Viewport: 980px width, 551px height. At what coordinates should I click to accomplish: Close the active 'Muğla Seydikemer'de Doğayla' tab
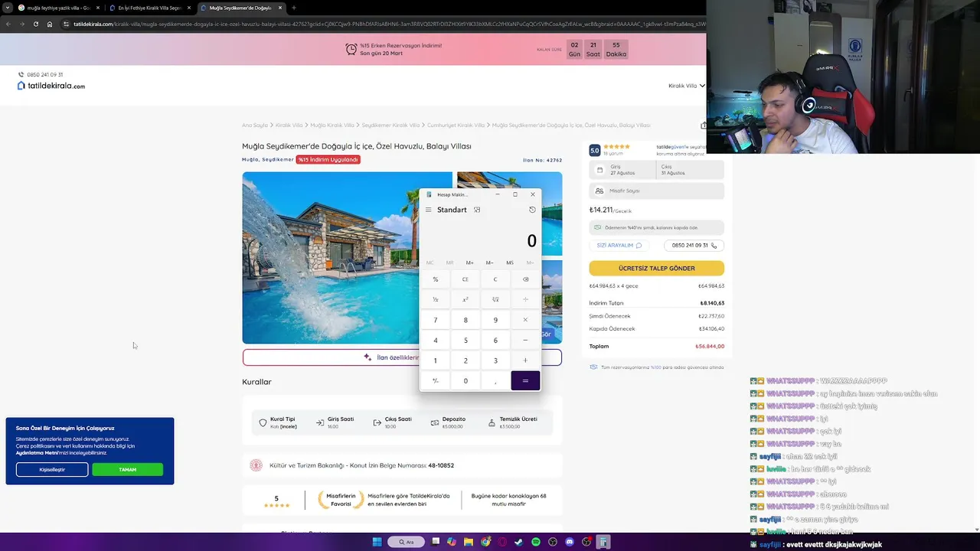(280, 8)
